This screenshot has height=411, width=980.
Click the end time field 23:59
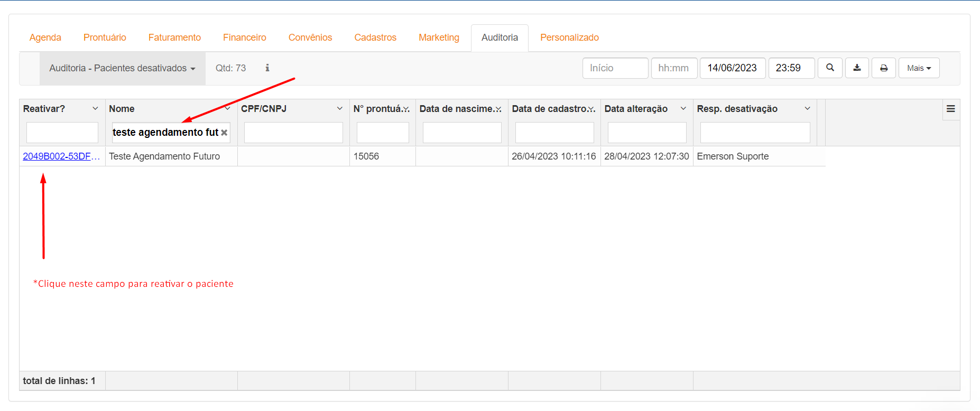click(x=791, y=68)
